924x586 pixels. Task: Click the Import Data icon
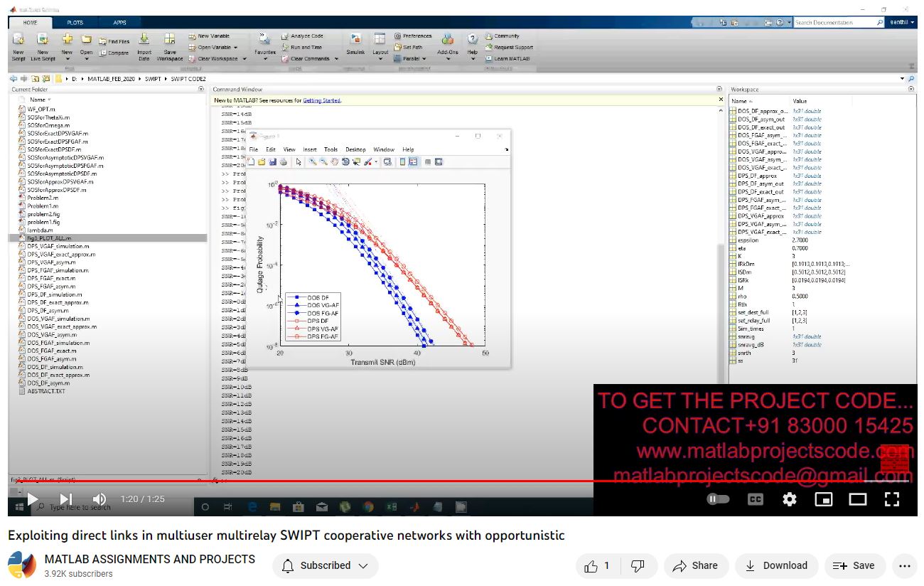[144, 41]
